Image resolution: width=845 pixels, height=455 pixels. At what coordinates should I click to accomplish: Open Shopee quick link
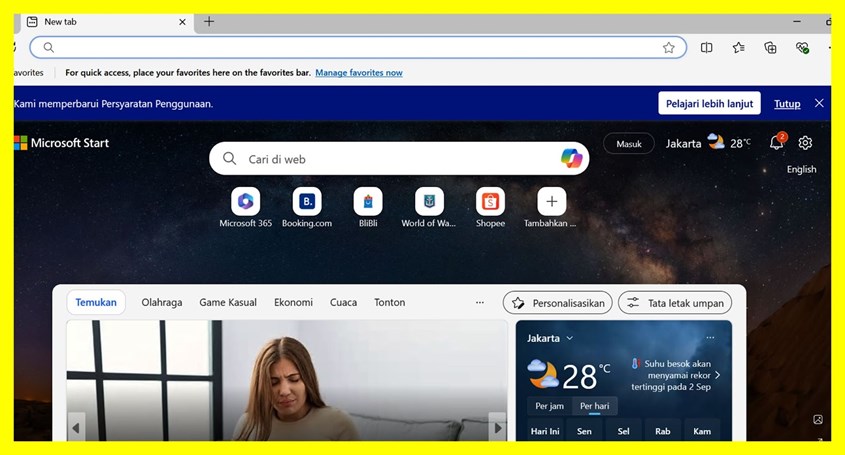pyautogui.click(x=490, y=208)
